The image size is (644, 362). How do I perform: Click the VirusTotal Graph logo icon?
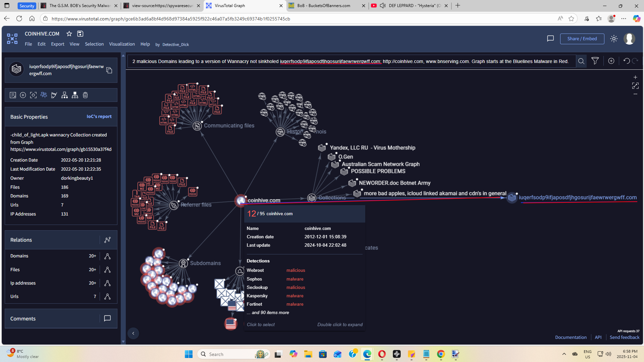[12, 39]
